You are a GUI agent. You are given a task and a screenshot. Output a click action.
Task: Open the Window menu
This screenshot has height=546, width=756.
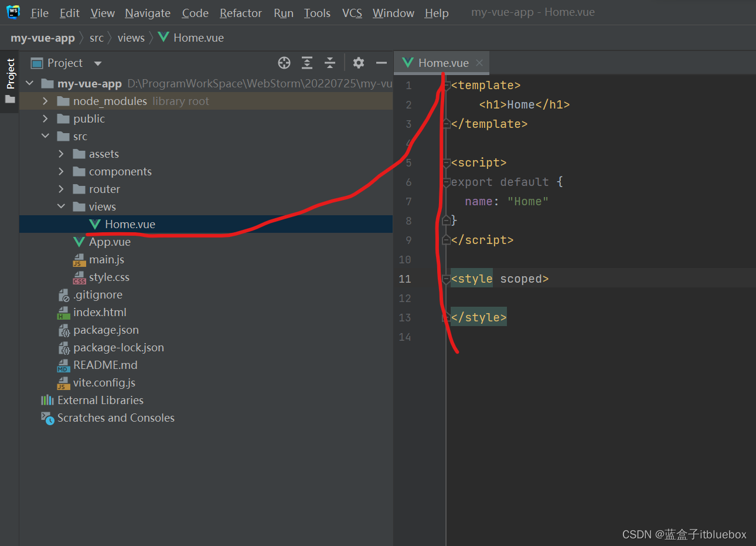click(393, 13)
